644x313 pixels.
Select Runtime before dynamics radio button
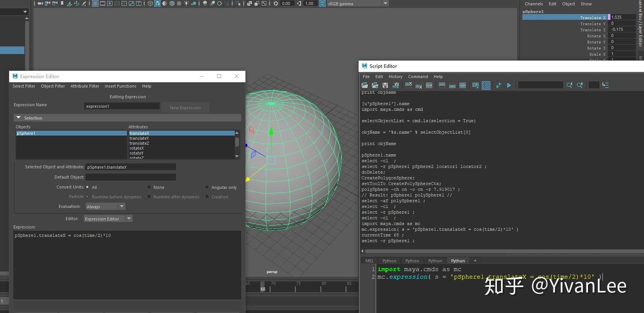click(87, 196)
